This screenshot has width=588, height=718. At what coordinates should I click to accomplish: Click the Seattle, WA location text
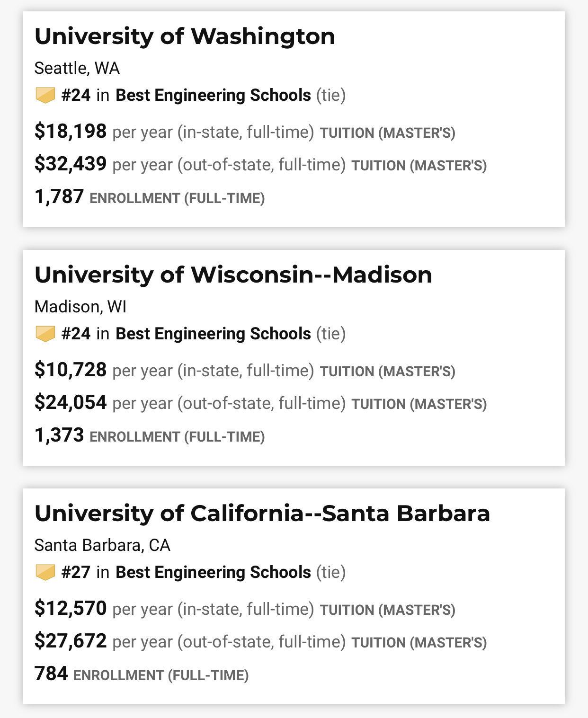point(77,68)
